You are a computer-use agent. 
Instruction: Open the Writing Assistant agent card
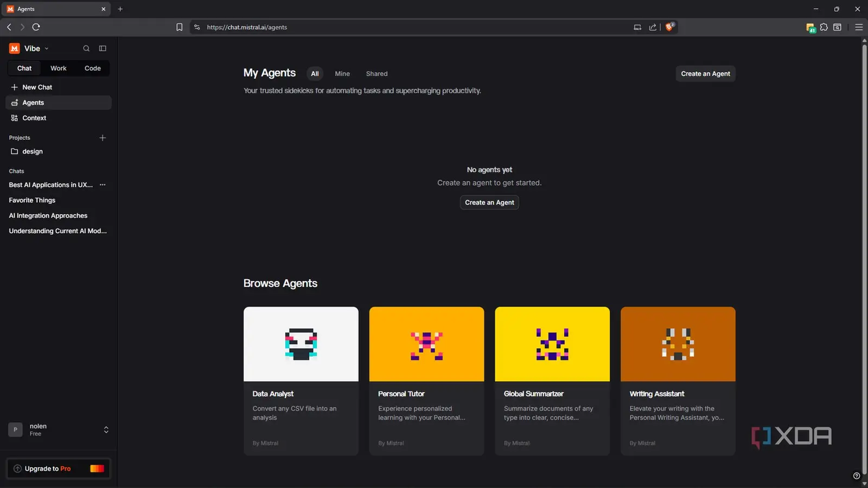678,381
